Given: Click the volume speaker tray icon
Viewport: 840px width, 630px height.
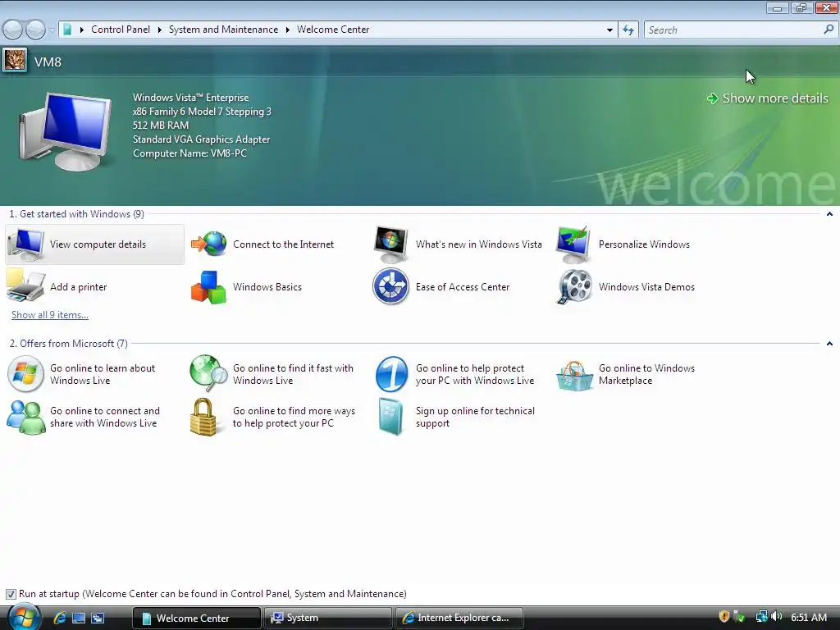Looking at the screenshot, I should click(x=777, y=617).
